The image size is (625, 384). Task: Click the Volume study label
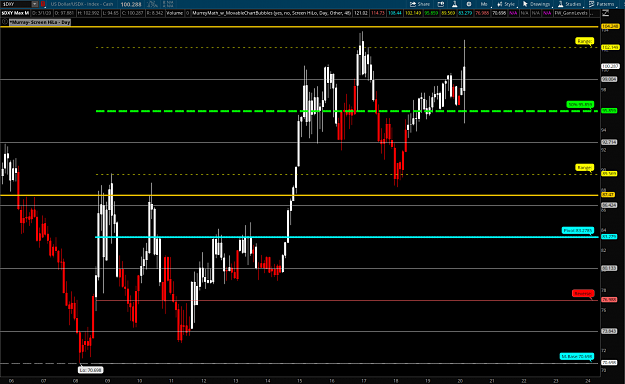click(x=175, y=13)
